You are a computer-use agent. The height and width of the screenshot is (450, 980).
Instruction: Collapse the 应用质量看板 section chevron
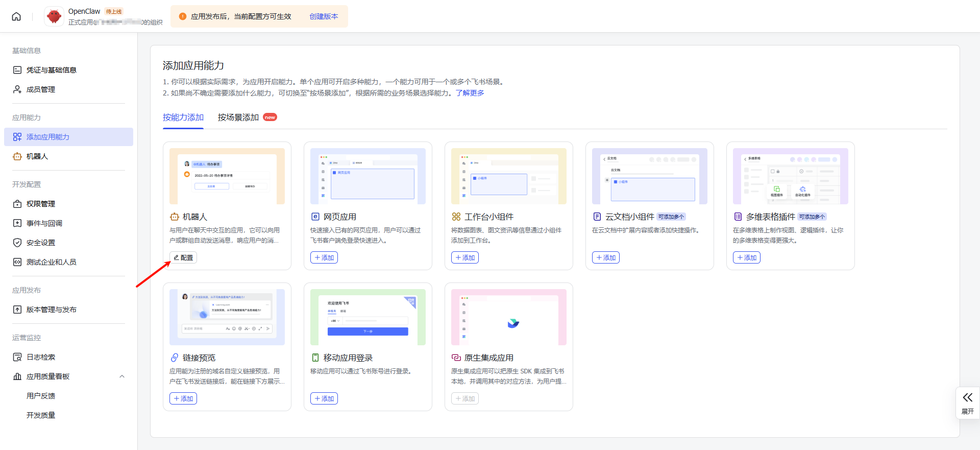[122, 376]
